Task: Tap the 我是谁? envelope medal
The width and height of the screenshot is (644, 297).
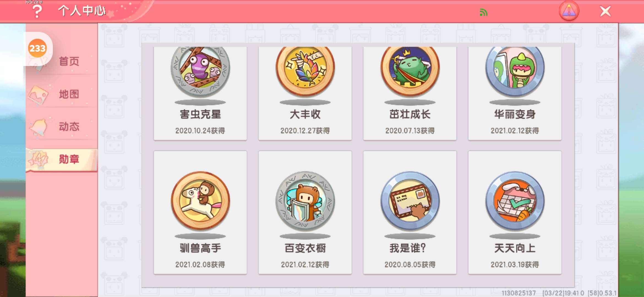Action: [410, 212]
